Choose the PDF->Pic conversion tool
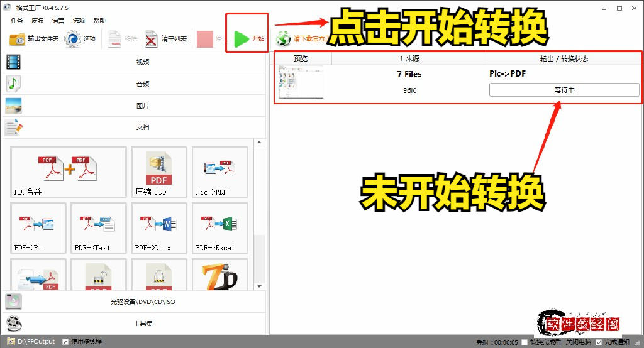The image size is (644, 348). tap(38, 228)
